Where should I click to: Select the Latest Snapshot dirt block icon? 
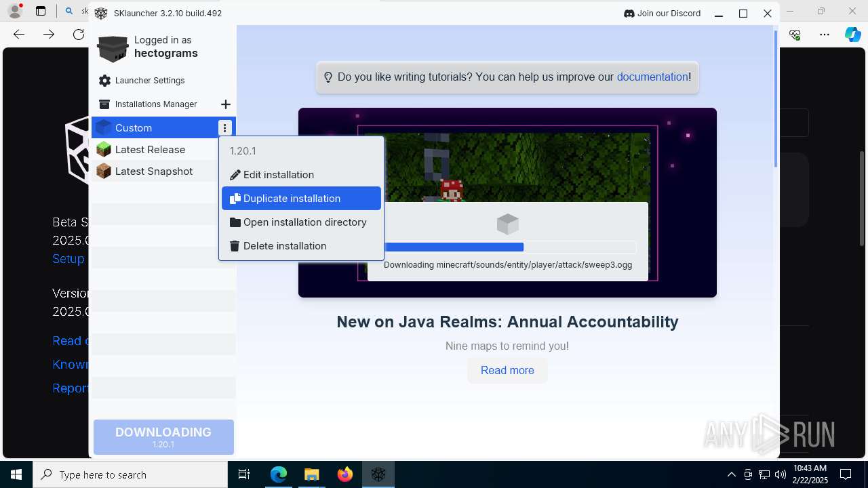tap(104, 171)
